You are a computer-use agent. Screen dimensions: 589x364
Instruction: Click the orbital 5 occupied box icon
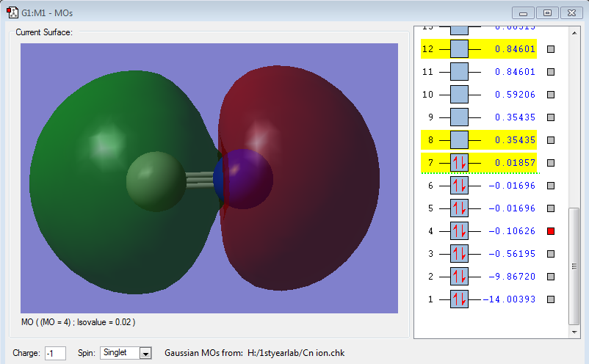click(459, 208)
